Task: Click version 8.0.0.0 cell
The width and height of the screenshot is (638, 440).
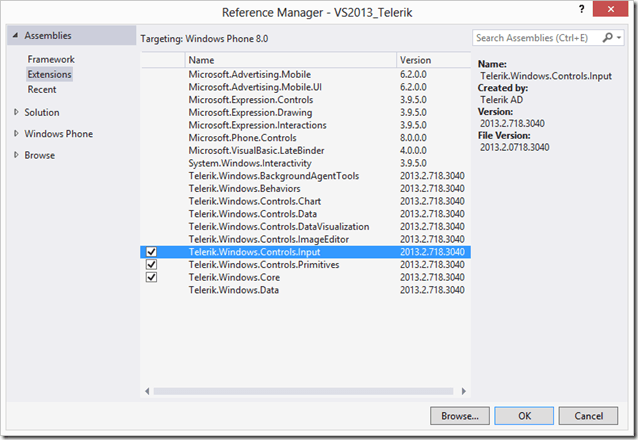Action: pyautogui.click(x=413, y=138)
